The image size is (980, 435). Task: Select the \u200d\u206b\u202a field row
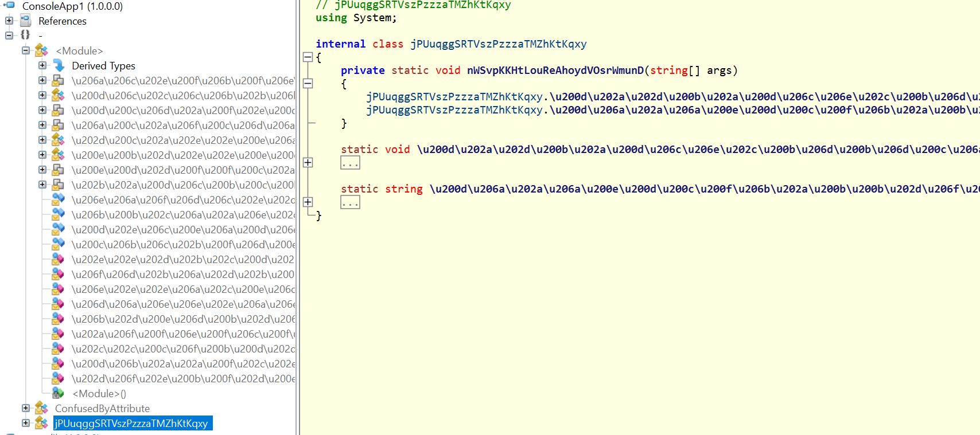[183, 363]
